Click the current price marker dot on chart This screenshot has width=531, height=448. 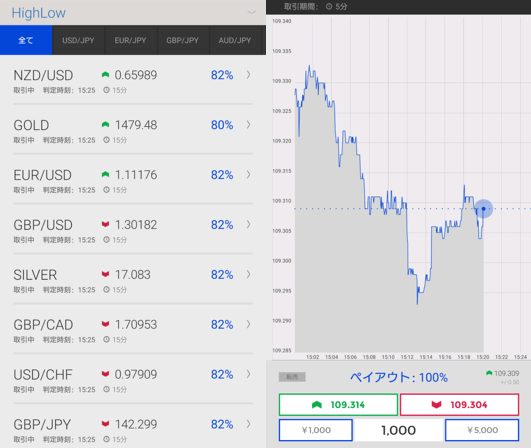[484, 209]
